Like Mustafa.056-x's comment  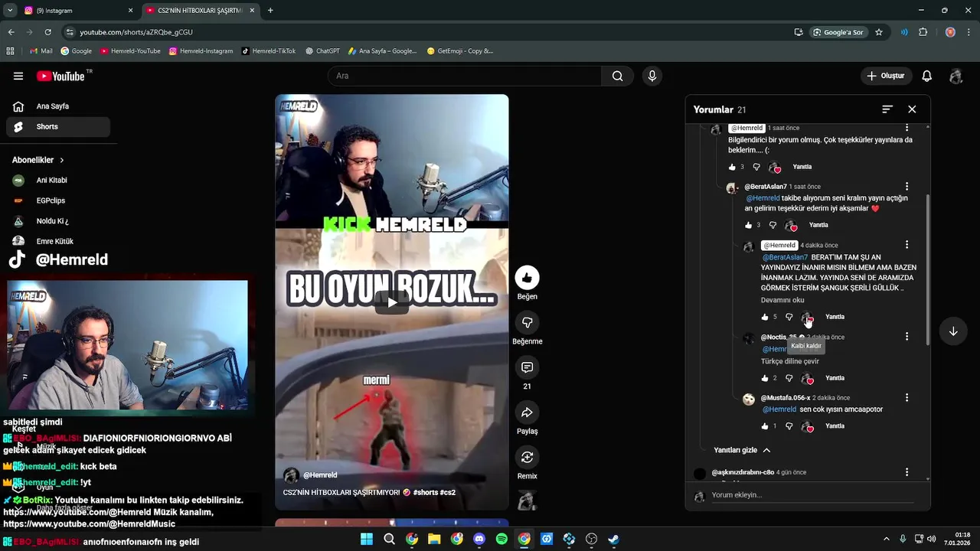click(765, 426)
